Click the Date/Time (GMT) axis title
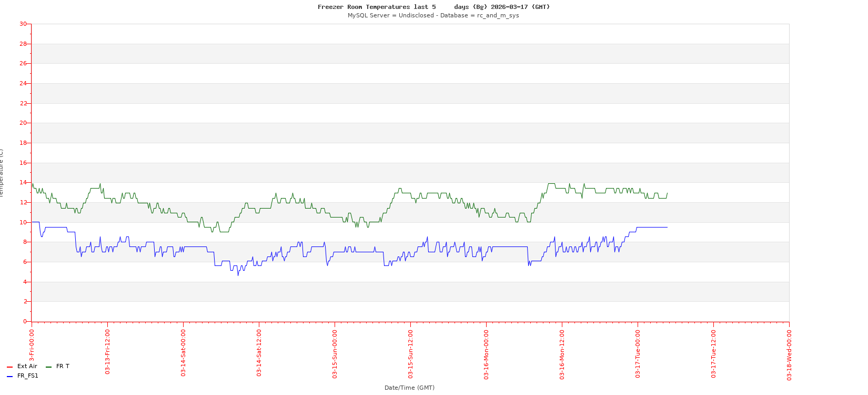 click(x=409, y=388)
